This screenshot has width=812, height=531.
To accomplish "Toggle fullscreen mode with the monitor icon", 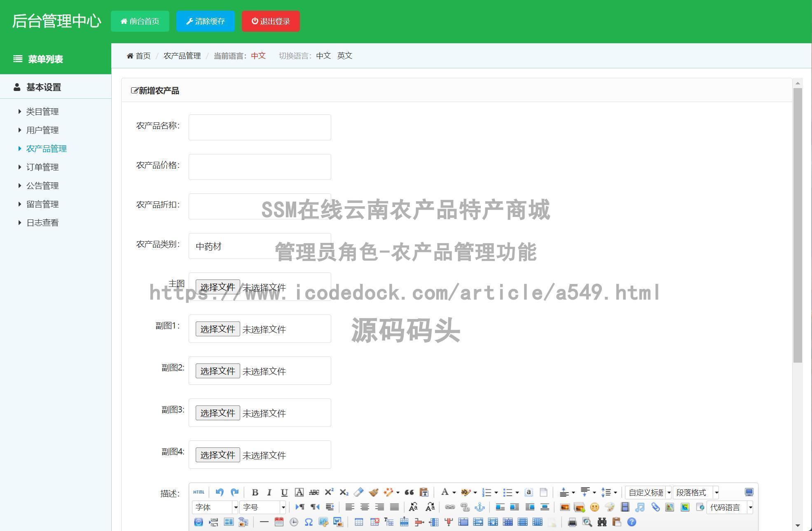I will click(749, 493).
